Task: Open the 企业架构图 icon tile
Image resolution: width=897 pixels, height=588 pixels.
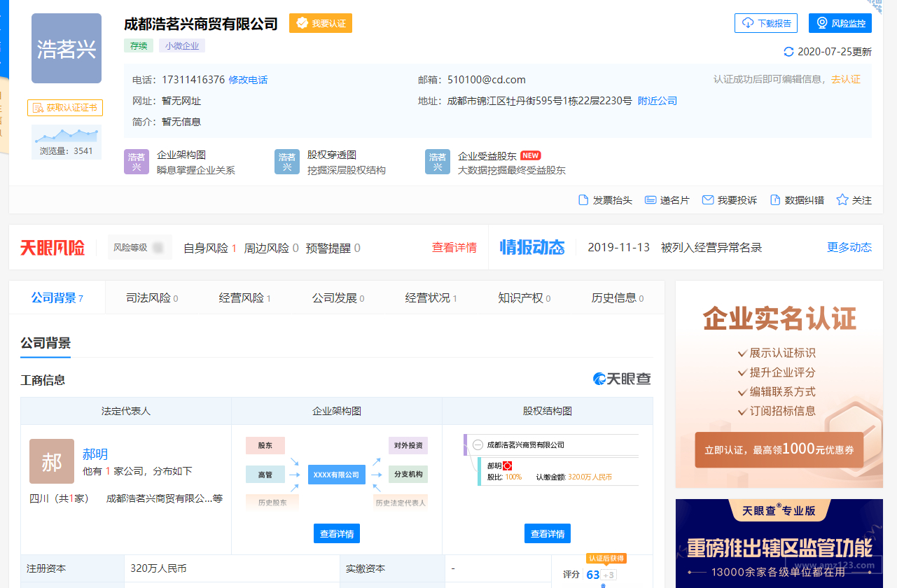Action: (x=137, y=162)
